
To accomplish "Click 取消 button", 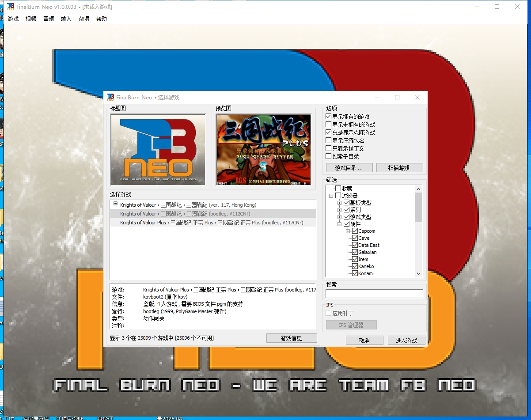I will coord(364,341).
